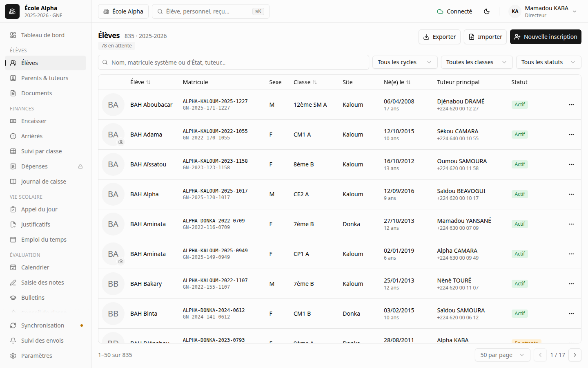Open Emploi du temps
Viewport: 588px width, 368px height.
(46, 240)
